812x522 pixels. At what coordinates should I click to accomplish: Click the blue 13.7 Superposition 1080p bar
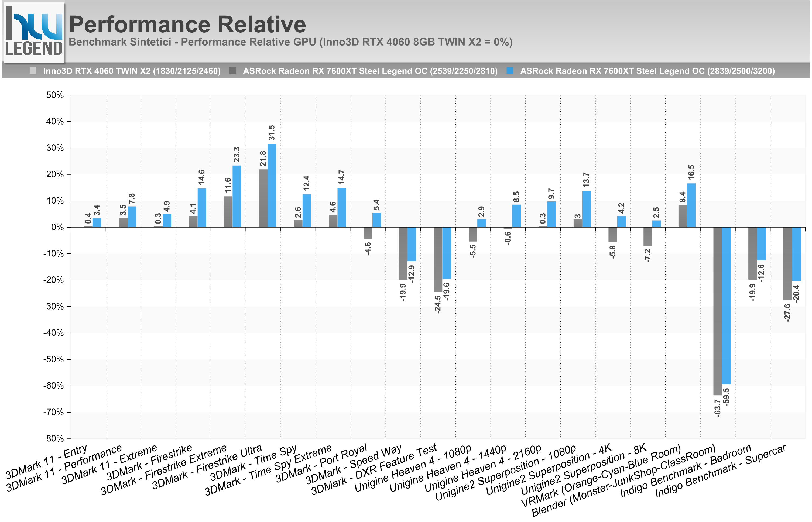(587, 209)
